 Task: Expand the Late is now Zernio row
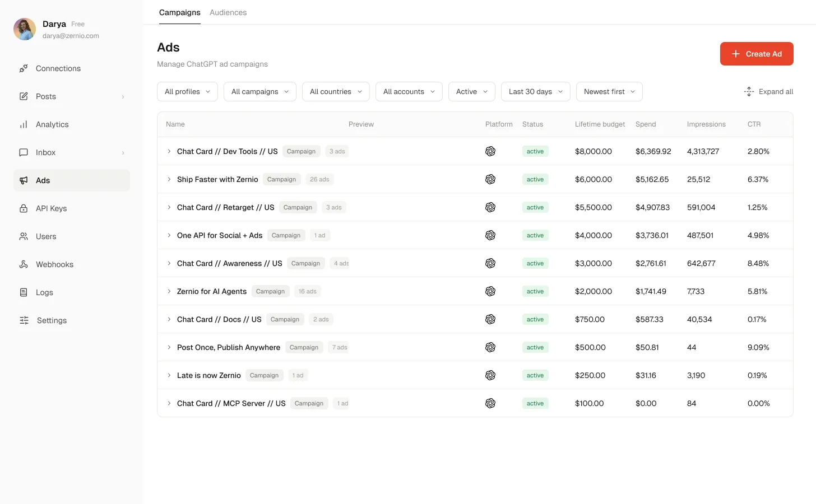click(x=169, y=375)
